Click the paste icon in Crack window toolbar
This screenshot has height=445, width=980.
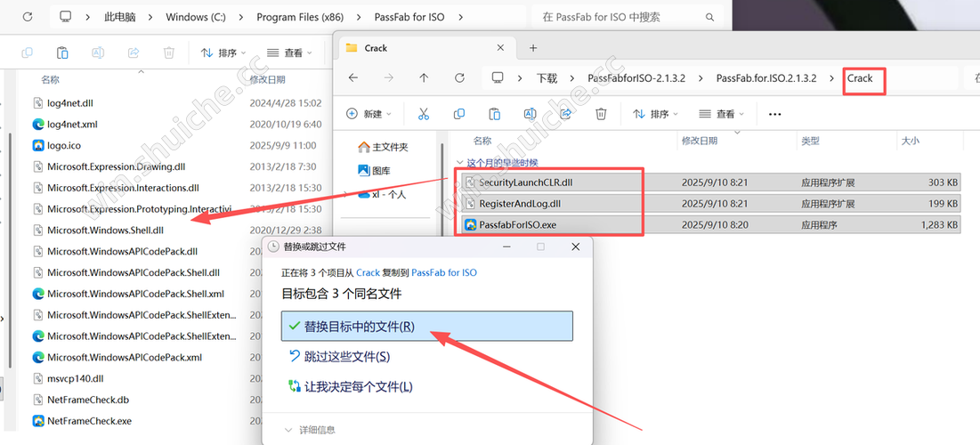pyautogui.click(x=494, y=114)
